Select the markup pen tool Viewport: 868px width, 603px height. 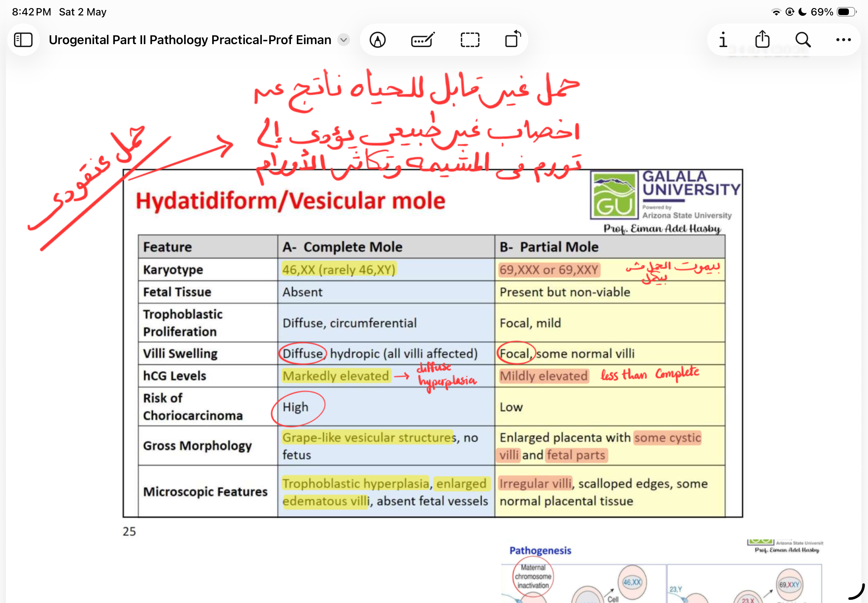tap(377, 40)
